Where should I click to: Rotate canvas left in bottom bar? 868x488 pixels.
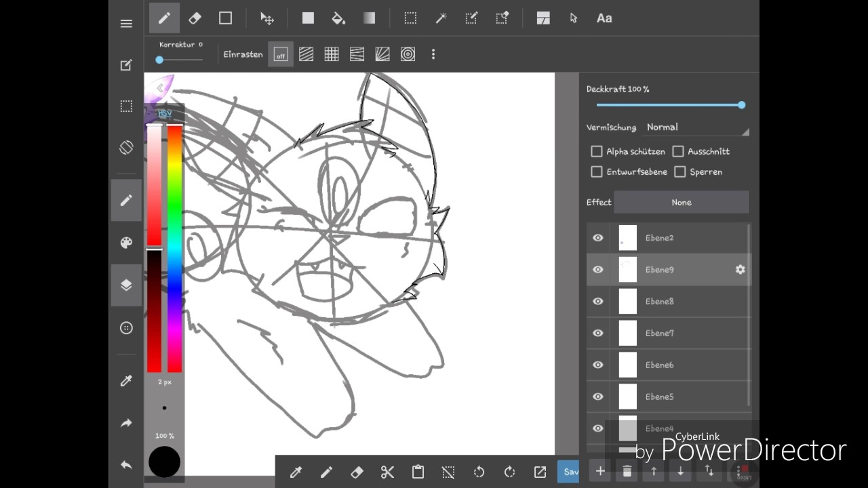pos(479,472)
